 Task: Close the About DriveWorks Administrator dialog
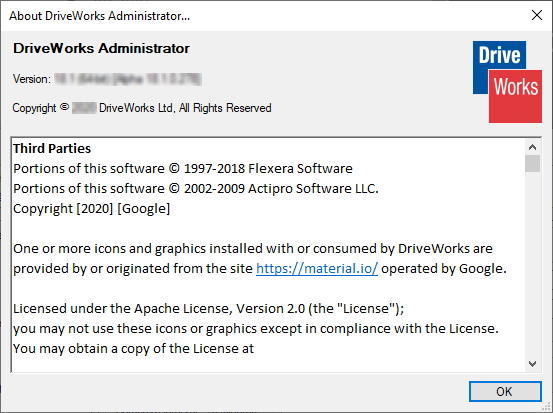pos(537,15)
